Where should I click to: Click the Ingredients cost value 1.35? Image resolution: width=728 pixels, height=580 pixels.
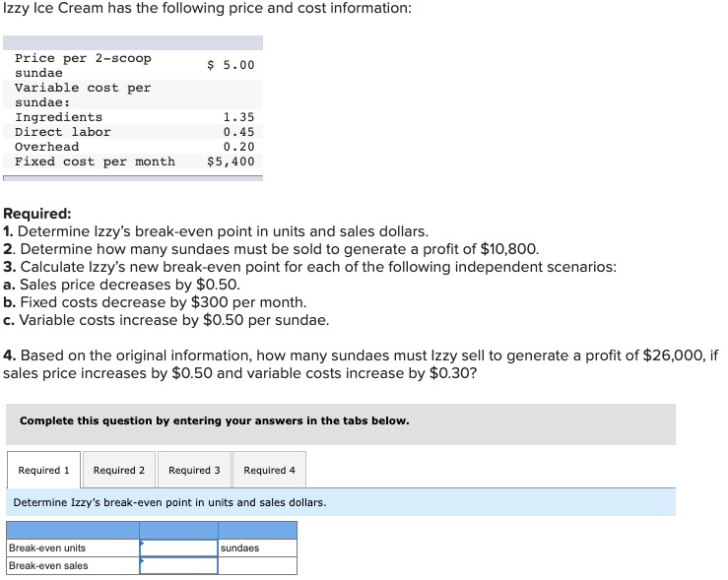(238, 117)
